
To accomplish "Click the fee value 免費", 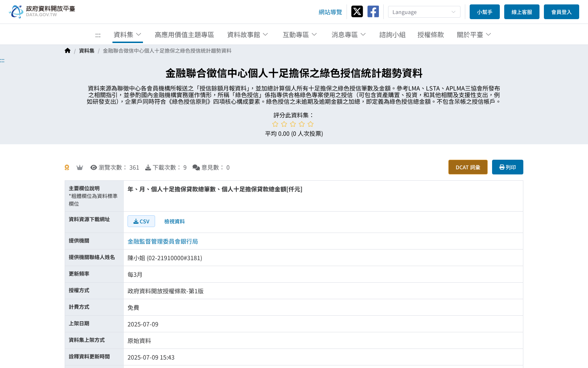I will click(133, 308).
